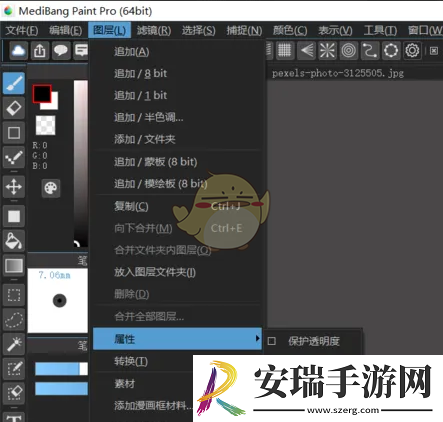Click the black foreground color swatch

[42, 94]
